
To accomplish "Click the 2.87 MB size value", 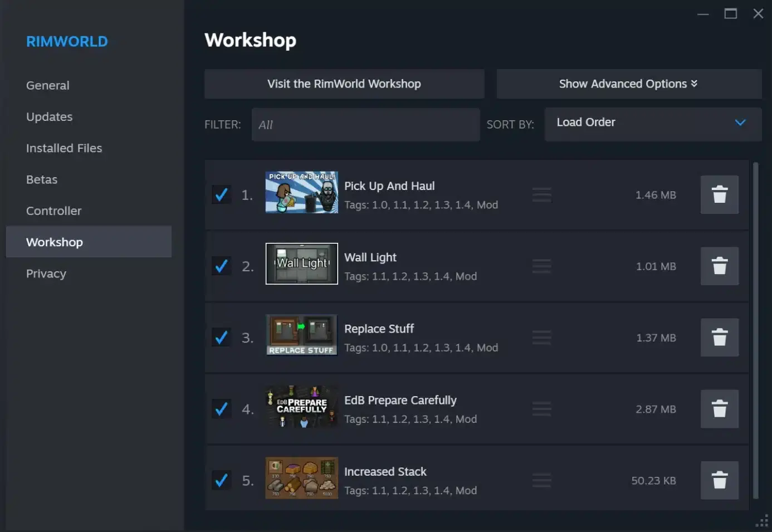I will click(656, 409).
